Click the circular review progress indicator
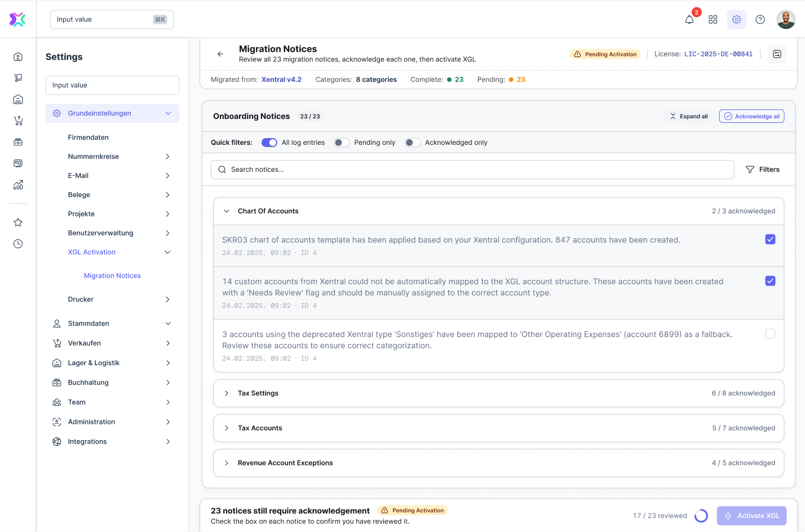Viewport: 805px width, 532px height. tap(701, 516)
